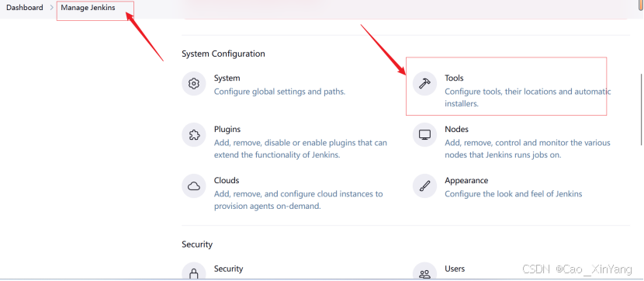
Task: Click the vertical page scrollbar thumb
Action: tap(642, 109)
